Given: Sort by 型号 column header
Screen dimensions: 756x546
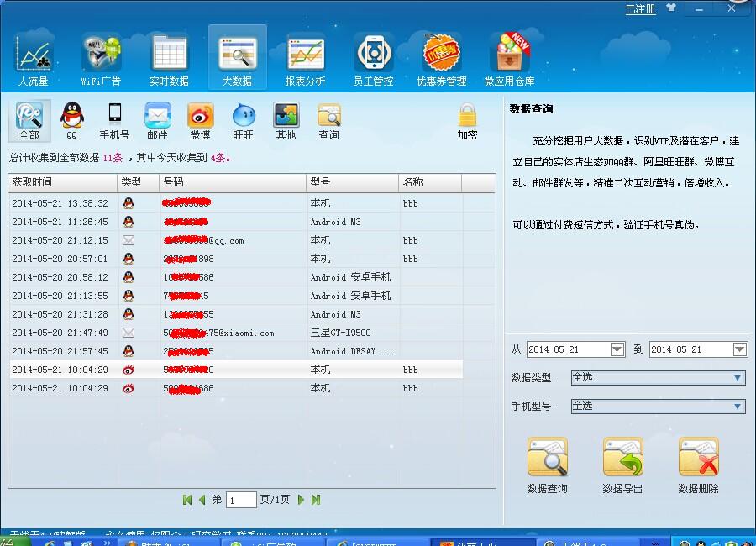Looking at the screenshot, I should pos(353,182).
